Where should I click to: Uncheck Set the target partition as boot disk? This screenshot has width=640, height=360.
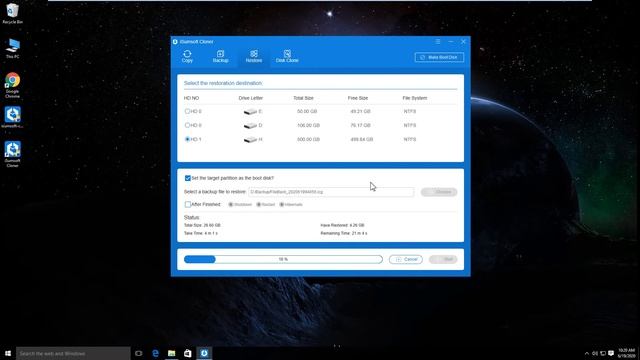pyautogui.click(x=188, y=178)
